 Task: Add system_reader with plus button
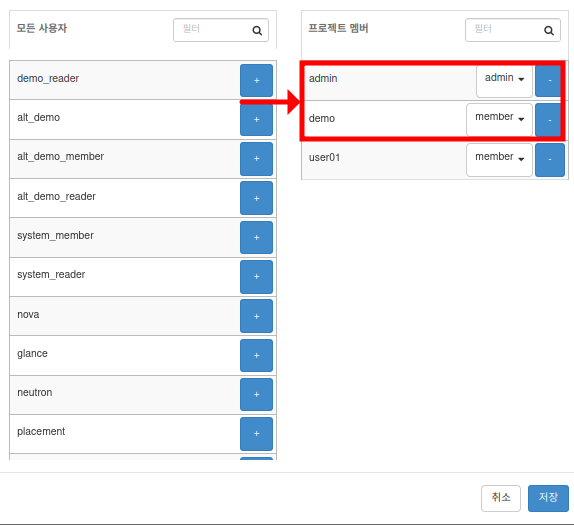point(256,277)
